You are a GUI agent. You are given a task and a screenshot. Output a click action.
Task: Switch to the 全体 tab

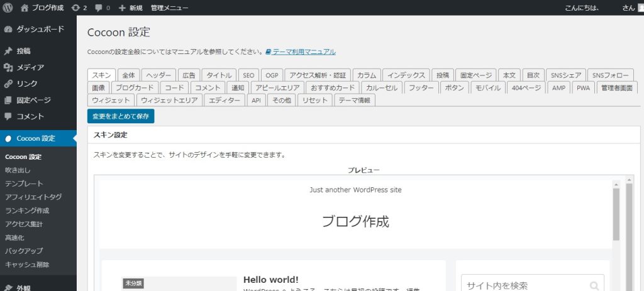[128, 75]
